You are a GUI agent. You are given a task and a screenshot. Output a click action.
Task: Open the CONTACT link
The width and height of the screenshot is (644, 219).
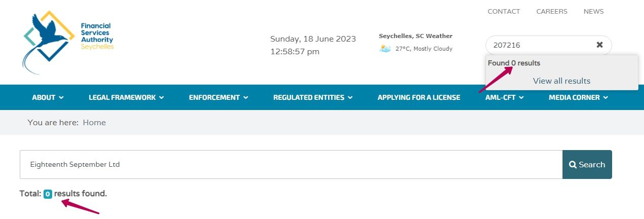tap(504, 11)
